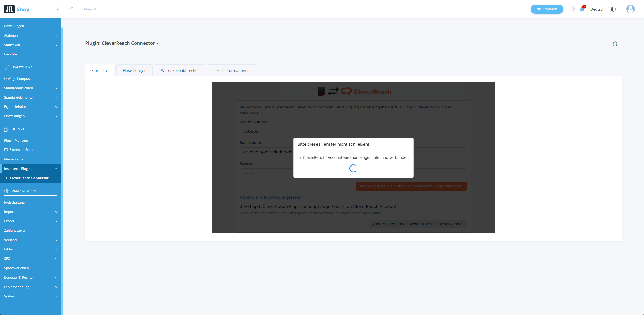Click the search magnifier icon

72,9
